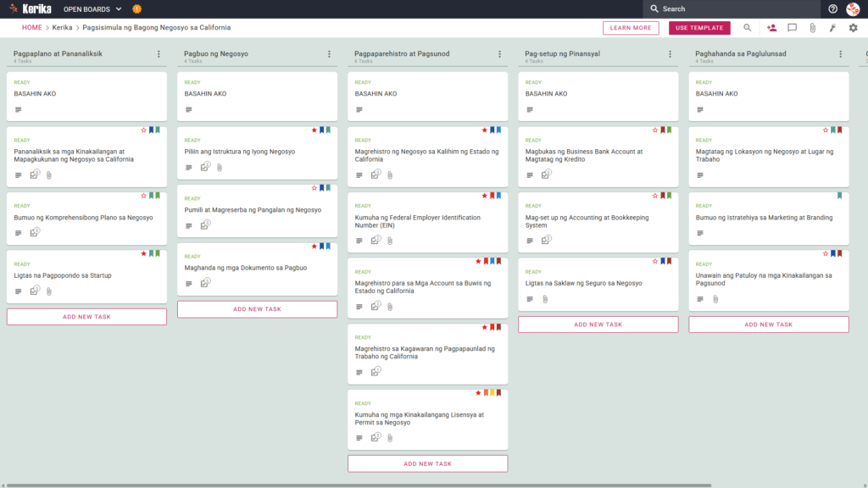
Task: Open checklist icon on Maghanda ng mga Dokumento card
Action: 205,283
